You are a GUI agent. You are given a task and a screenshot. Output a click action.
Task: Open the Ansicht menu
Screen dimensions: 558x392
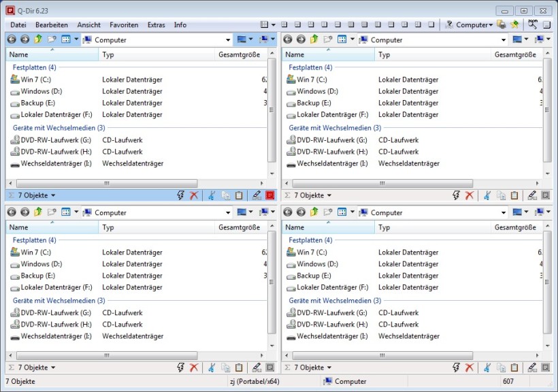coord(89,25)
